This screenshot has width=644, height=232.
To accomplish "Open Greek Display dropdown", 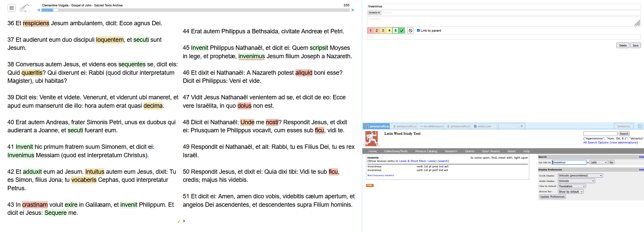I will (x=580, y=176).
